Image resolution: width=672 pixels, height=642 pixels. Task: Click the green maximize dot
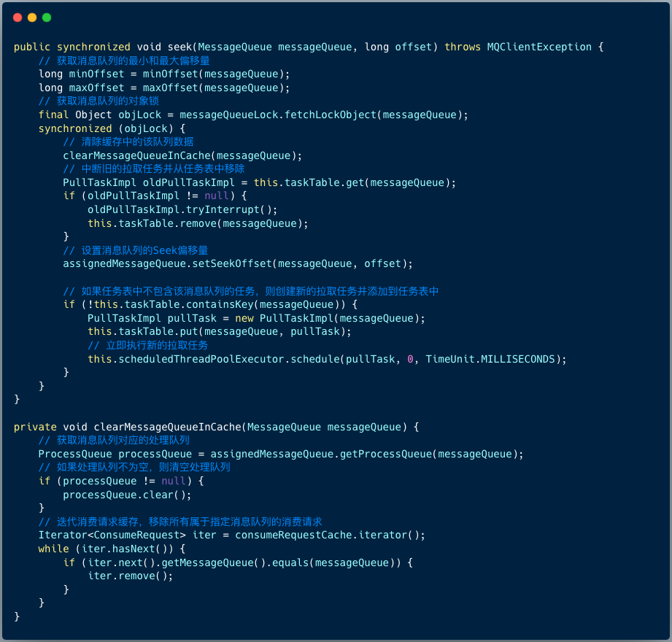coord(47,18)
